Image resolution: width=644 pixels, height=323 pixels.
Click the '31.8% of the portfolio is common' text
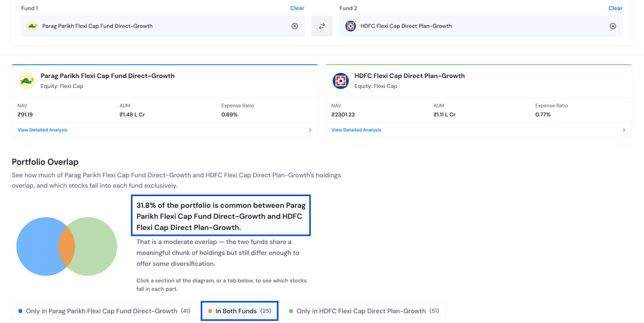(221, 216)
